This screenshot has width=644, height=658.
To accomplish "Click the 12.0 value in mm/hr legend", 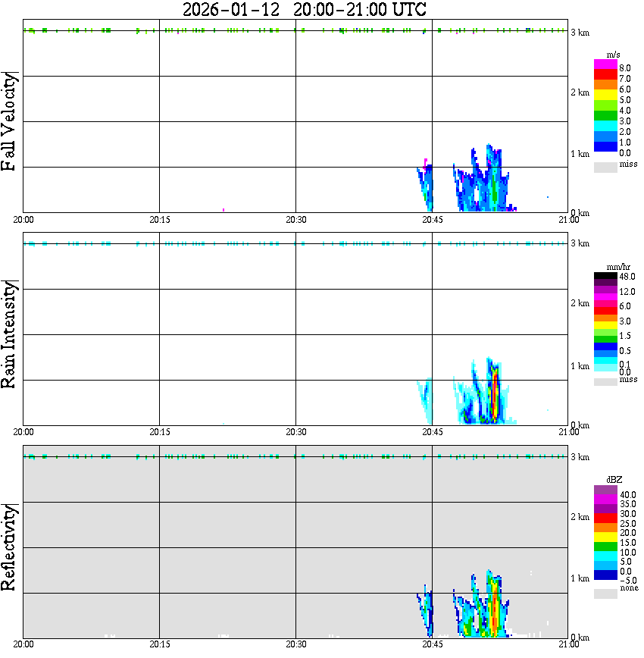I will [627, 291].
